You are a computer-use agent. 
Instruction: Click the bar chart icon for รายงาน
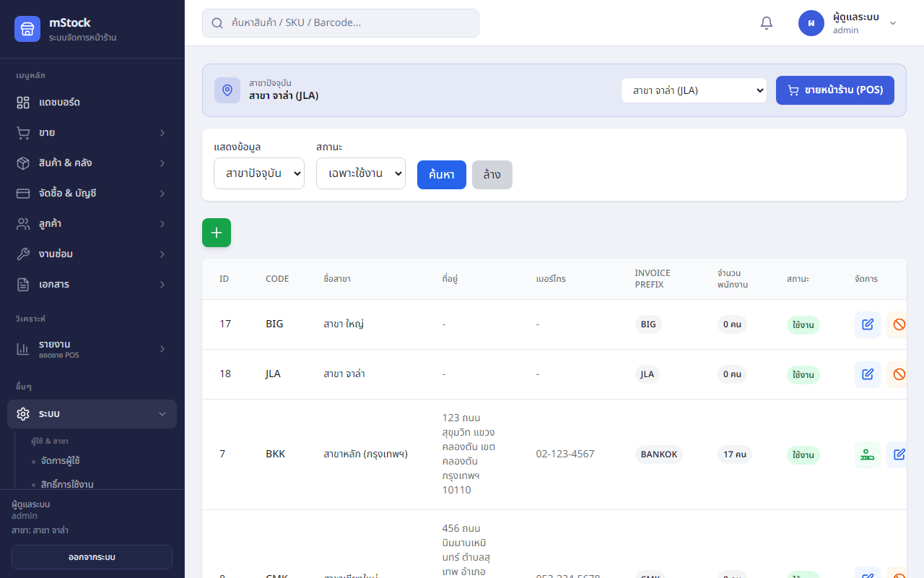click(23, 349)
